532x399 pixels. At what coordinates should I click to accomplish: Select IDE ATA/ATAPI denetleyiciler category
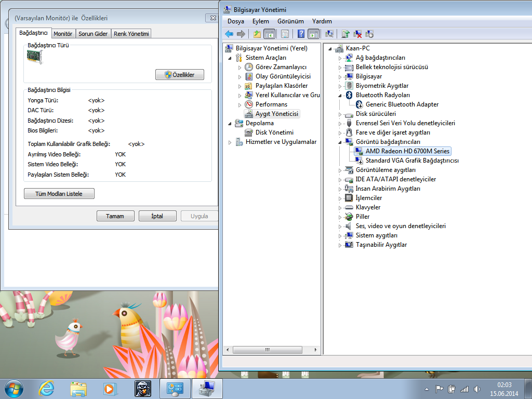[x=395, y=179]
